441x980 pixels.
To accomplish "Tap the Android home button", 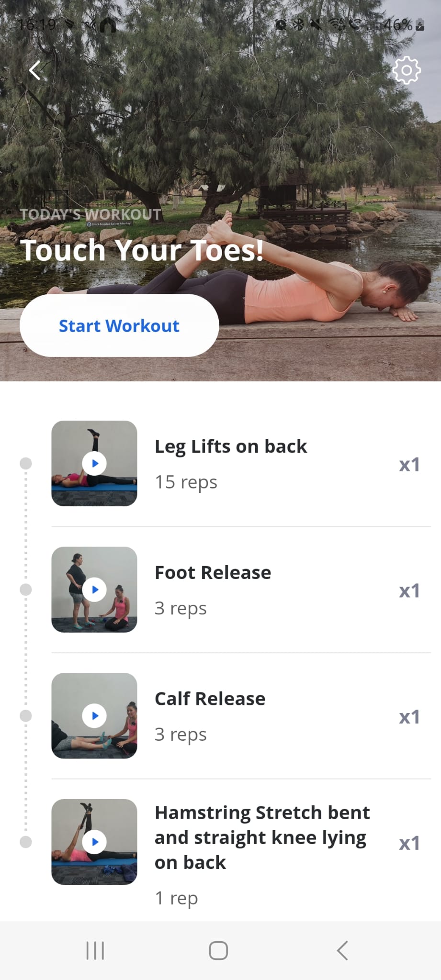I will (x=218, y=950).
